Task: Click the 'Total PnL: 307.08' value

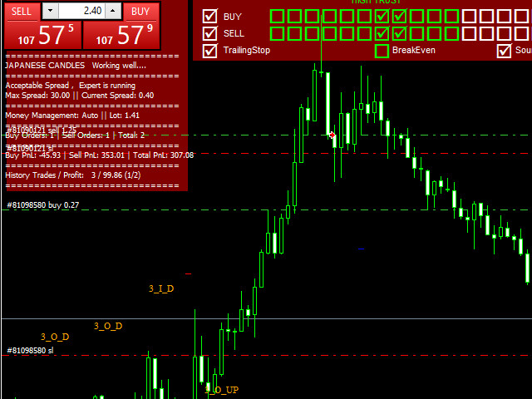Action: (163, 155)
